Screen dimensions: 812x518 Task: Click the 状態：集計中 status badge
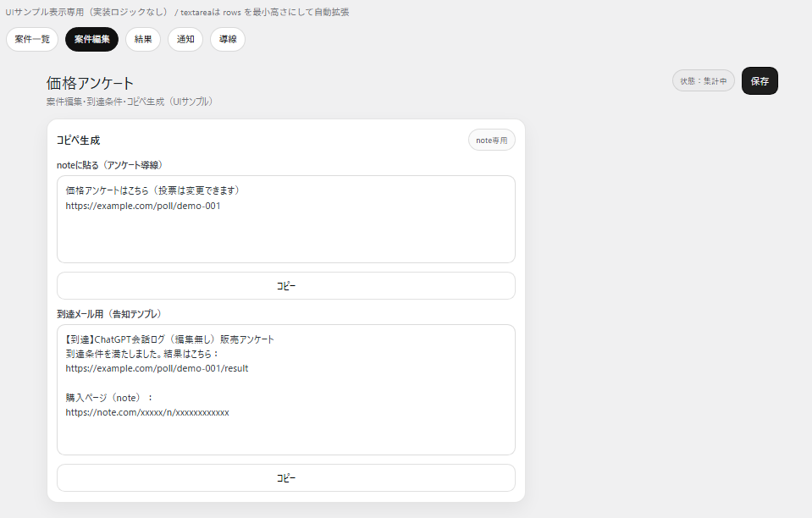point(703,81)
